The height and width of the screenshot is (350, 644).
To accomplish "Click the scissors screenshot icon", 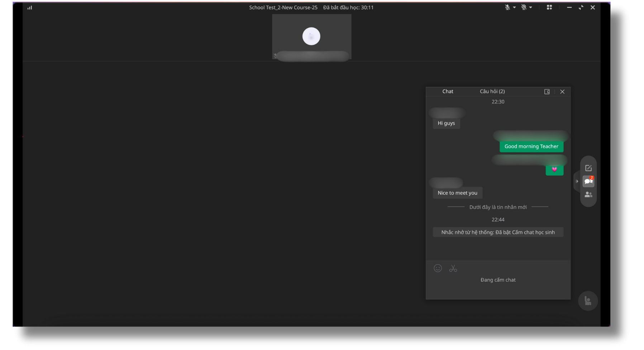I will click(x=453, y=268).
